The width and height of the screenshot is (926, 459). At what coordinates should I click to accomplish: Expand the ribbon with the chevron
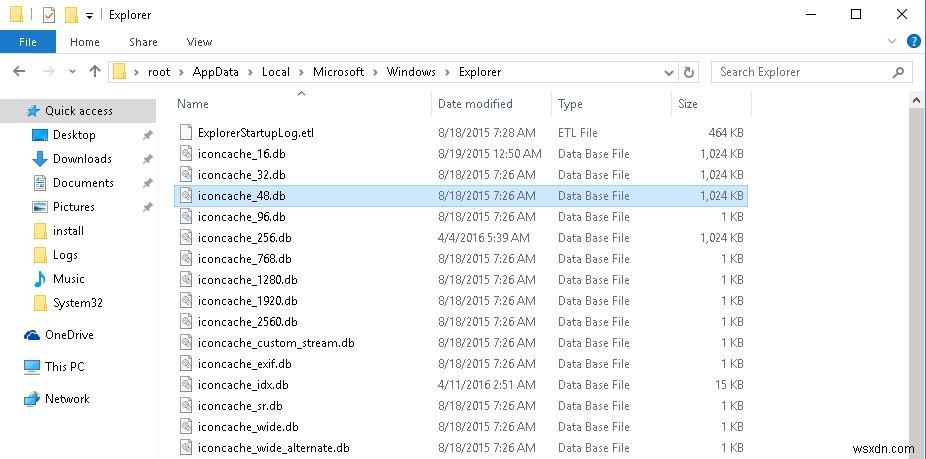(x=892, y=41)
